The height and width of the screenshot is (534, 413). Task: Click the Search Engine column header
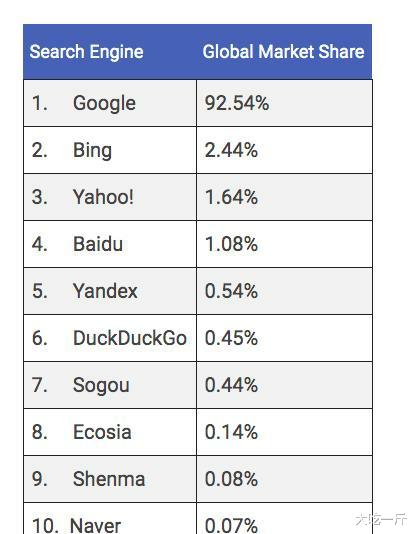pos(86,52)
